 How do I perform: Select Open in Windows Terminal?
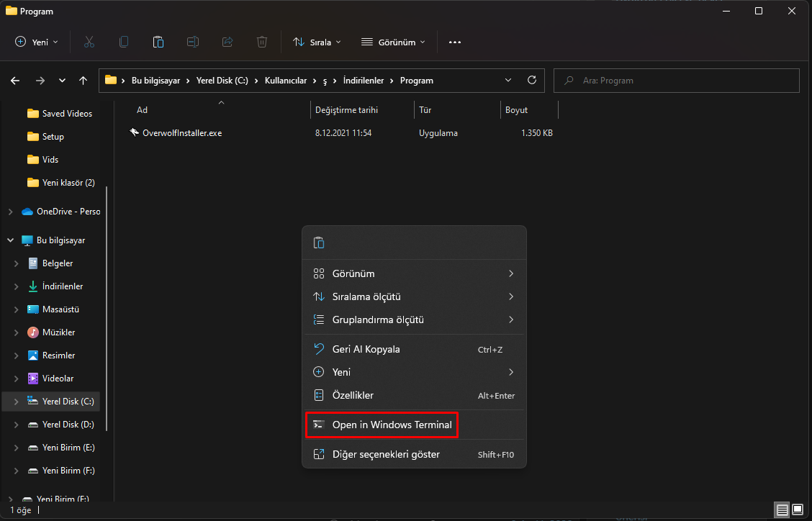click(415, 425)
